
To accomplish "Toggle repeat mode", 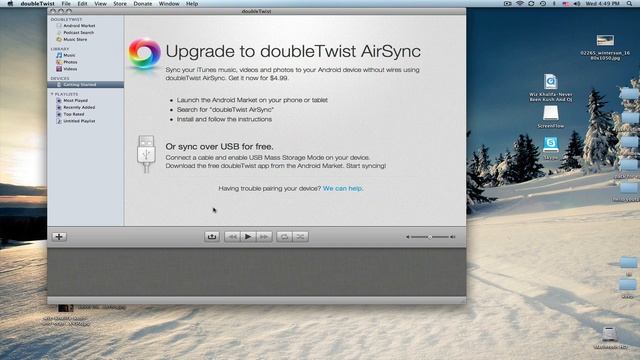I will point(284,237).
